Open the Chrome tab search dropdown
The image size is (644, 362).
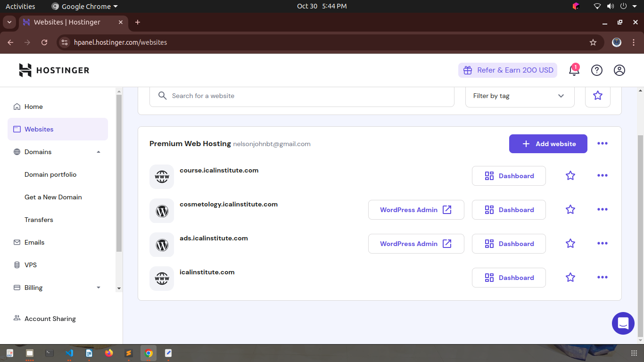(x=9, y=22)
